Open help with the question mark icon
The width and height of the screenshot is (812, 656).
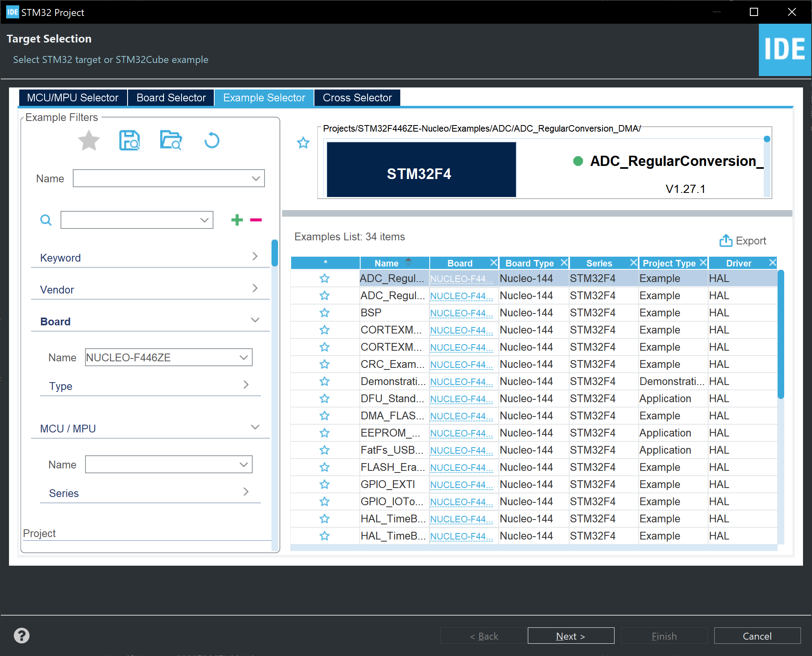(x=22, y=636)
